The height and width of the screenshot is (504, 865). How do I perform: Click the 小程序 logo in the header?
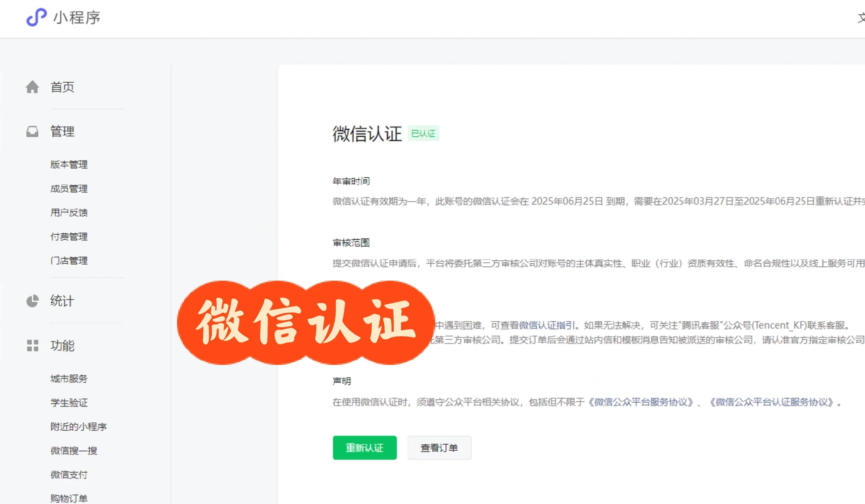63,18
